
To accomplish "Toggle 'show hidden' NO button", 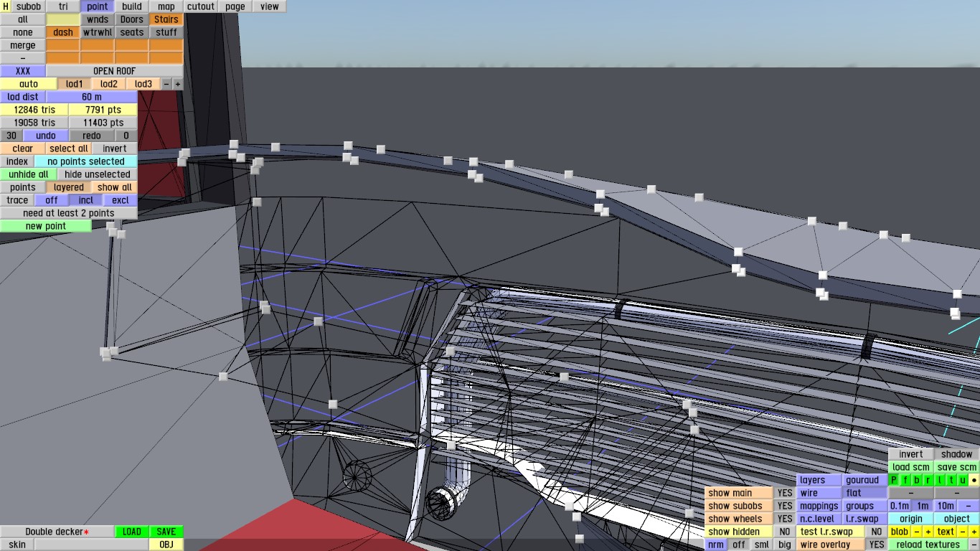I will pyautogui.click(x=785, y=532).
